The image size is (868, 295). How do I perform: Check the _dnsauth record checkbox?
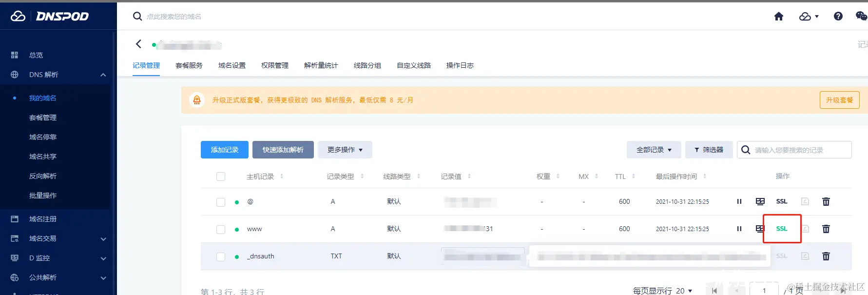tap(221, 256)
